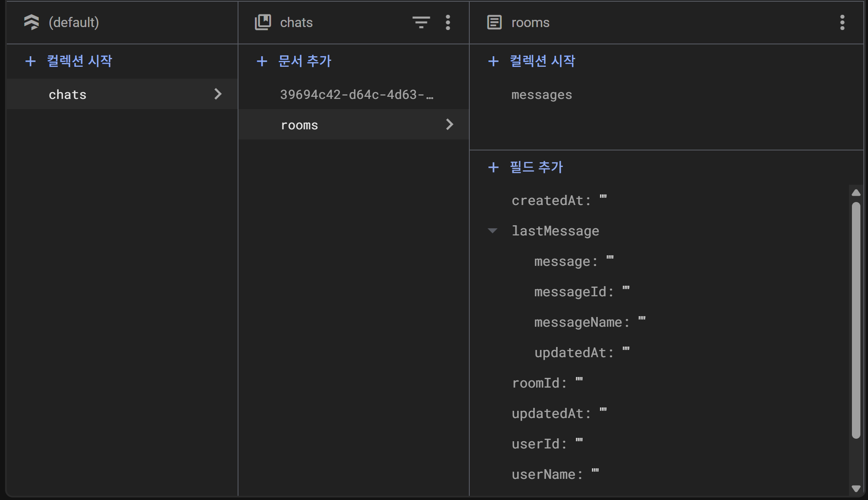The width and height of the screenshot is (868, 500).
Task: Select the 39694c42-d64c-4d63 document
Action: pos(356,95)
